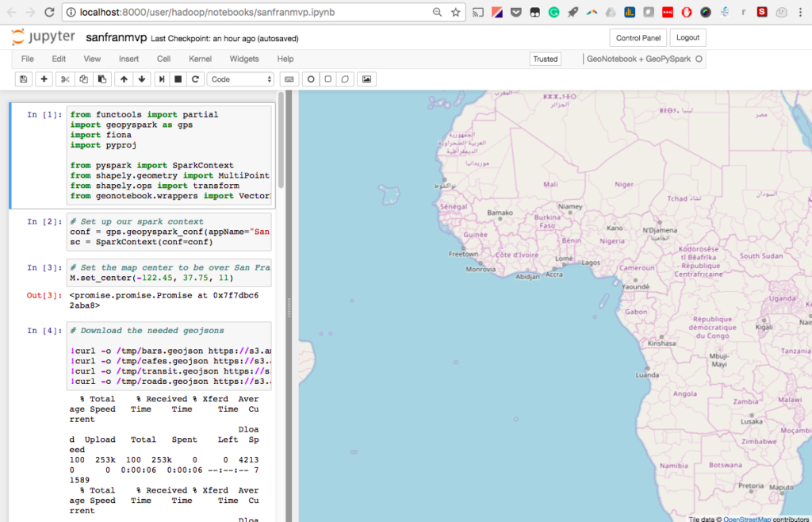This screenshot has height=522, width=812.
Task: Open the Kernel menu
Action: click(200, 59)
